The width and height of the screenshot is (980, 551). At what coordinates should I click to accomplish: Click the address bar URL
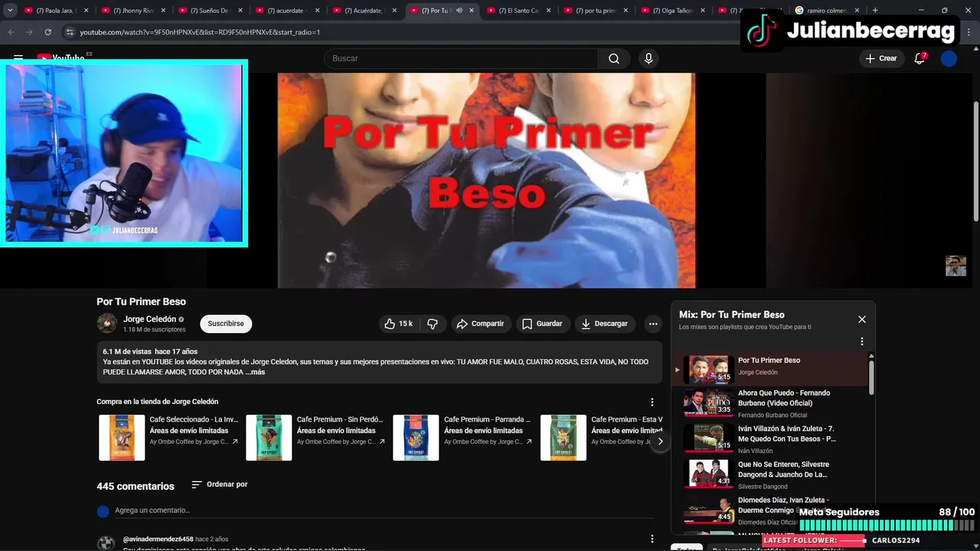[200, 32]
